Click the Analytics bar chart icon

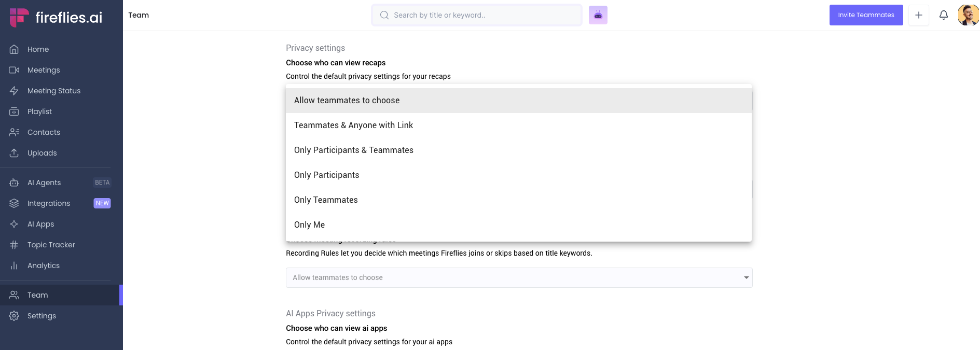click(x=14, y=265)
